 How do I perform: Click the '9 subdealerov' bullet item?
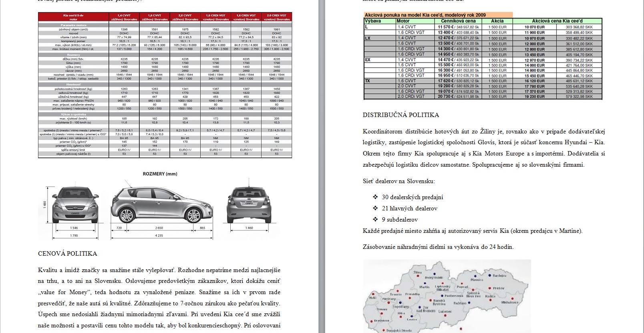400,220
